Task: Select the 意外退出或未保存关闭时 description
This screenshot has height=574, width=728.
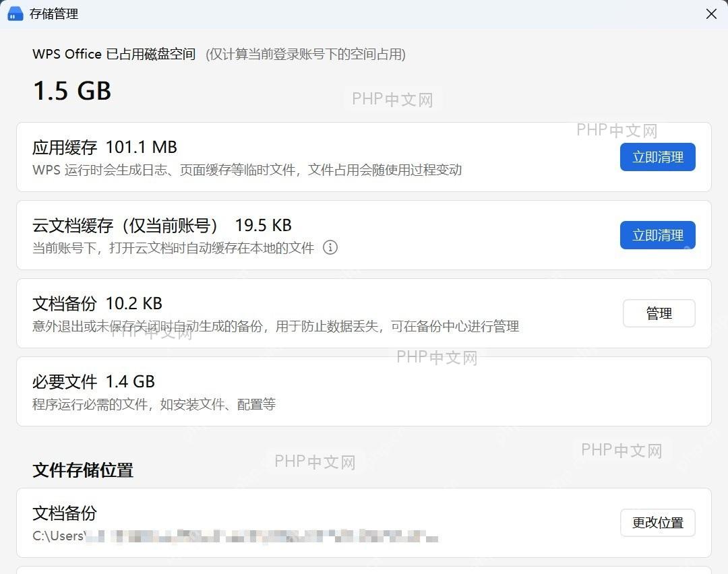Action: coord(276,326)
